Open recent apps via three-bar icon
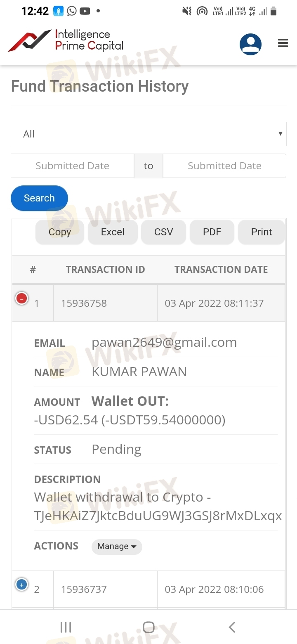Viewport: 297px width, 644px height. coord(66,627)
